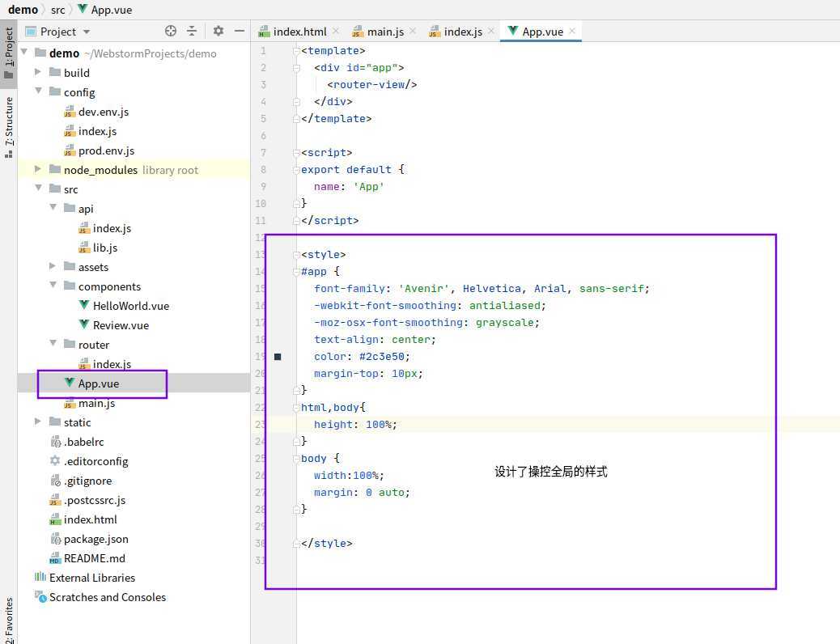Collapse the src folder
Image resolution: width=840 pixels, height=644 pixels.
click(38, 188)
